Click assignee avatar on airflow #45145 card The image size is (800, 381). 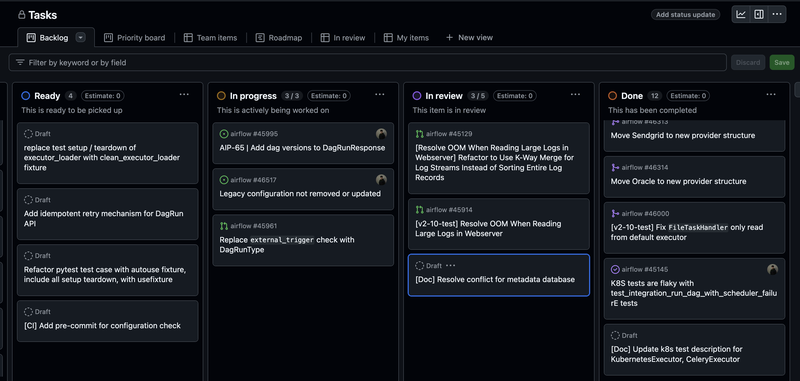[772, 269]
